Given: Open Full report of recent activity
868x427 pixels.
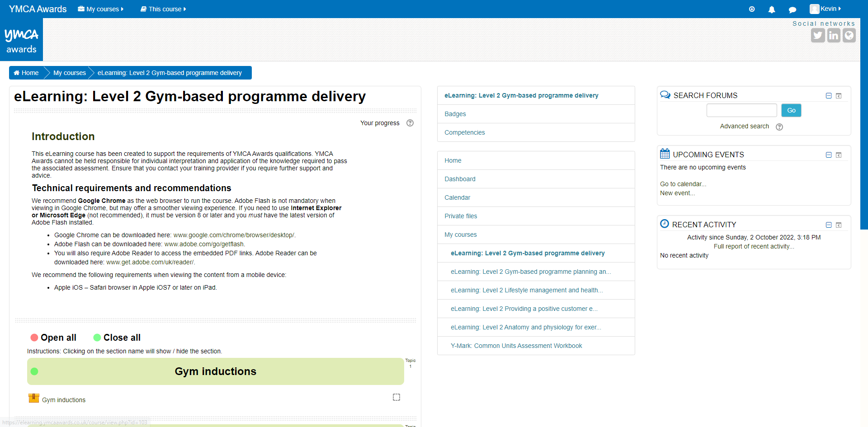Looking at the screenshot, I should [x=754, y=246].
